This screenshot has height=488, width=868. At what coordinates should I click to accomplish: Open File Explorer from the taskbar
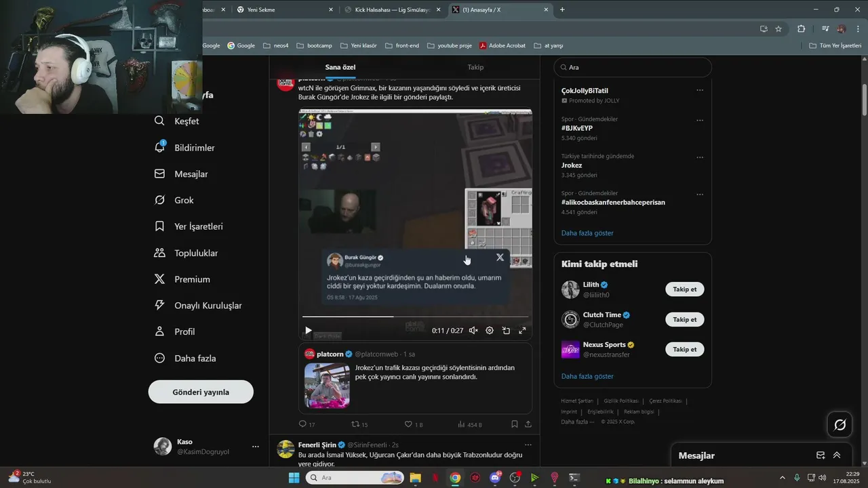415,478
